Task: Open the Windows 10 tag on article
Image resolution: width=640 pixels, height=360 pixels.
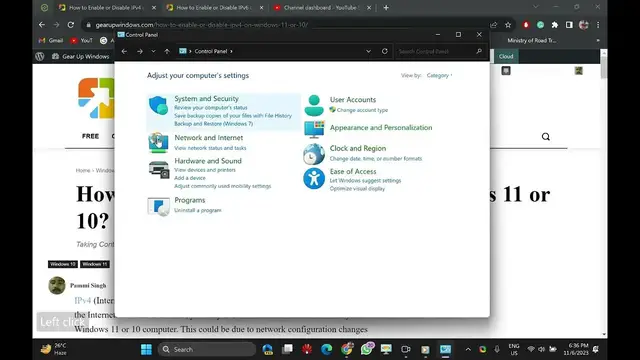Action: 63,264
